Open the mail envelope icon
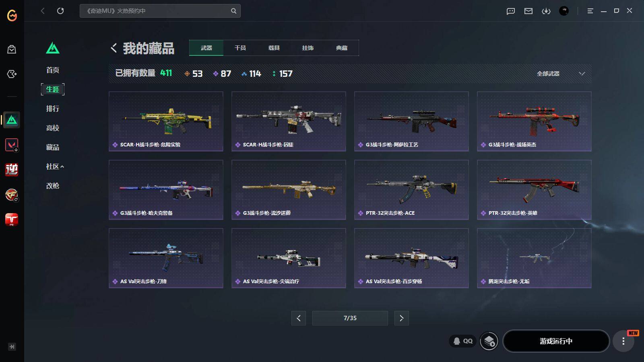644x362 pixels. click(x=528, y=11)
